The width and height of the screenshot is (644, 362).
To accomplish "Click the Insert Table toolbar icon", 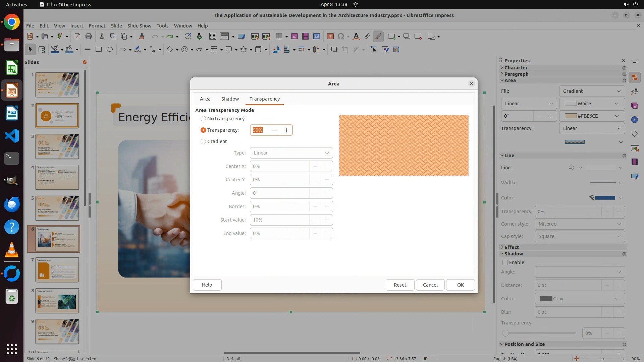I will coord(279,37).
